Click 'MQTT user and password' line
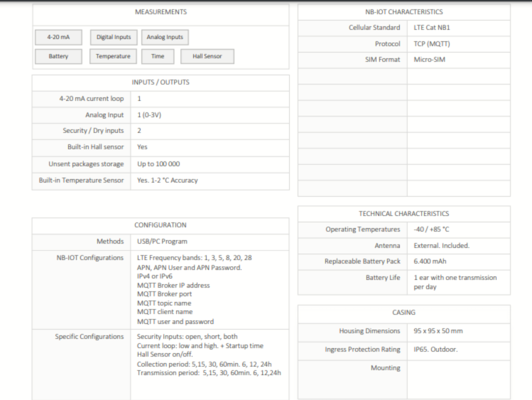Image resolution: width=532 pixels, height=400 pixels. [175, 321]
